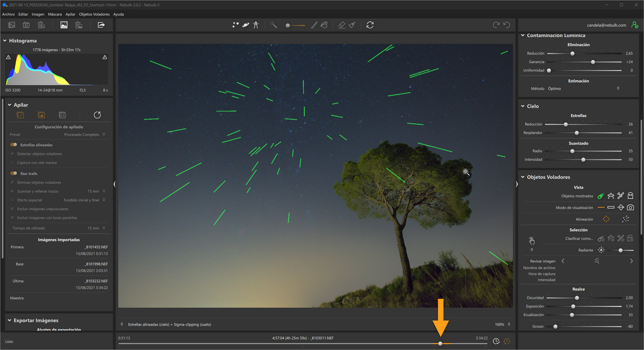
Task: Open the 100% zoom dropdown
Action: click(x=502, y=324)
